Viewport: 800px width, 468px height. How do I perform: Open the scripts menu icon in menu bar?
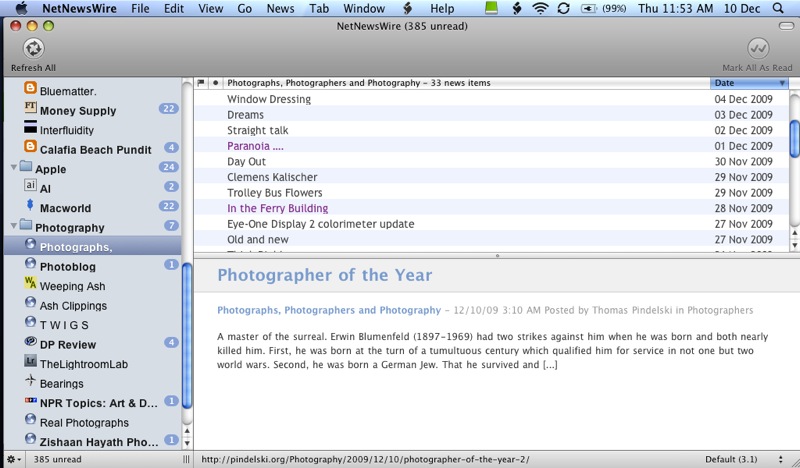407,8
